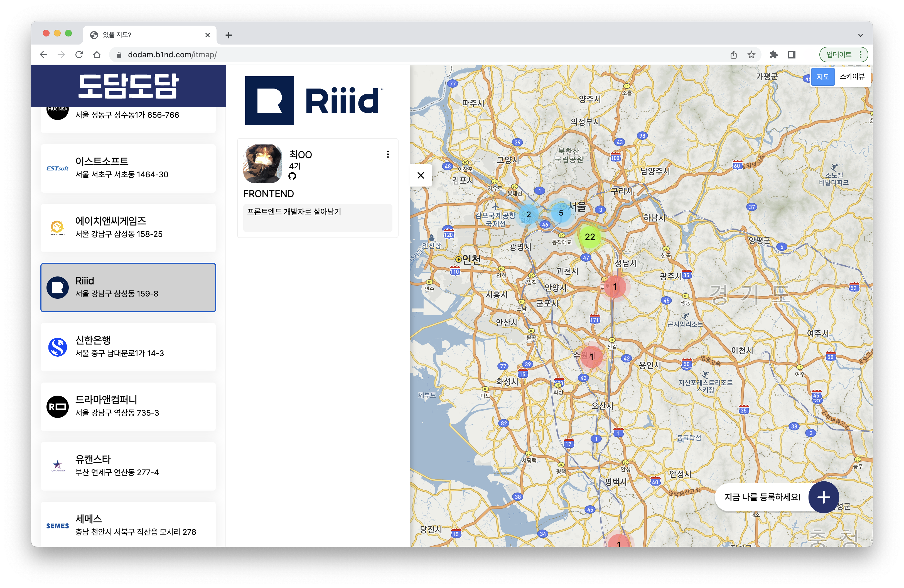Click the GitHub icon on the profile card
Image resolution: width=904 pixels, height=588 pixels.
(292, 176)
